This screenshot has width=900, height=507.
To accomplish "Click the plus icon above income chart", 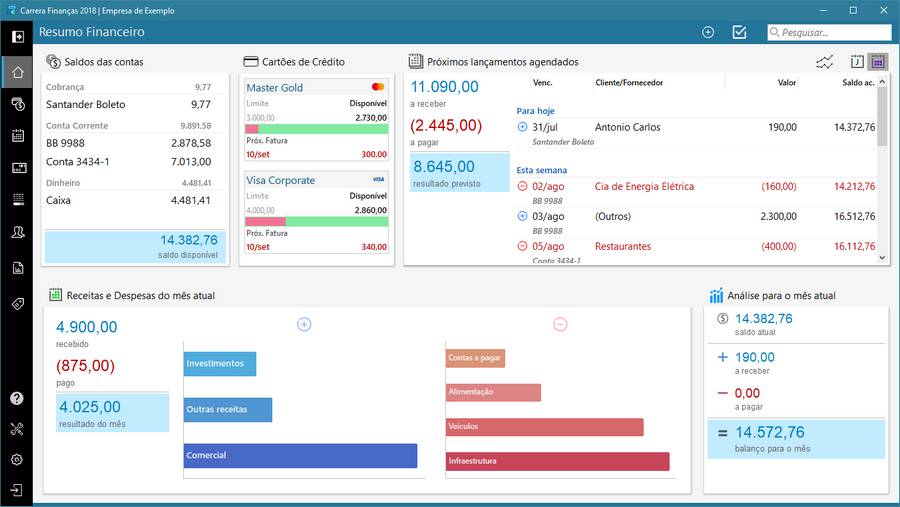I will pyautogui.click(x=304, y=324).
